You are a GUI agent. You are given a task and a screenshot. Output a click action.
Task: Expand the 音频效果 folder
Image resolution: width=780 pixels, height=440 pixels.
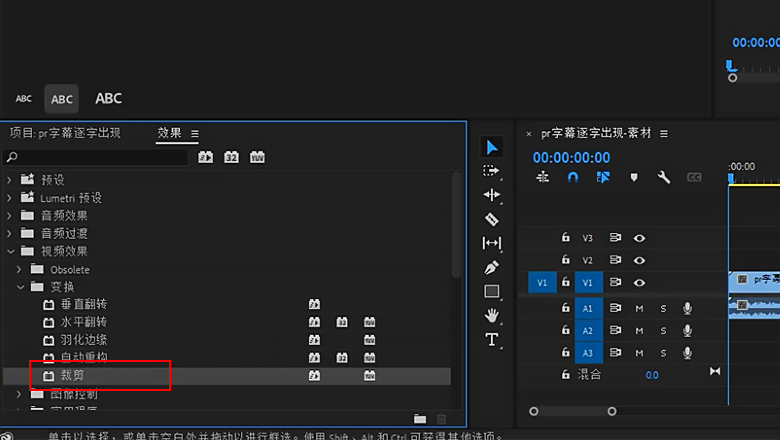click(x=10, y=216)
